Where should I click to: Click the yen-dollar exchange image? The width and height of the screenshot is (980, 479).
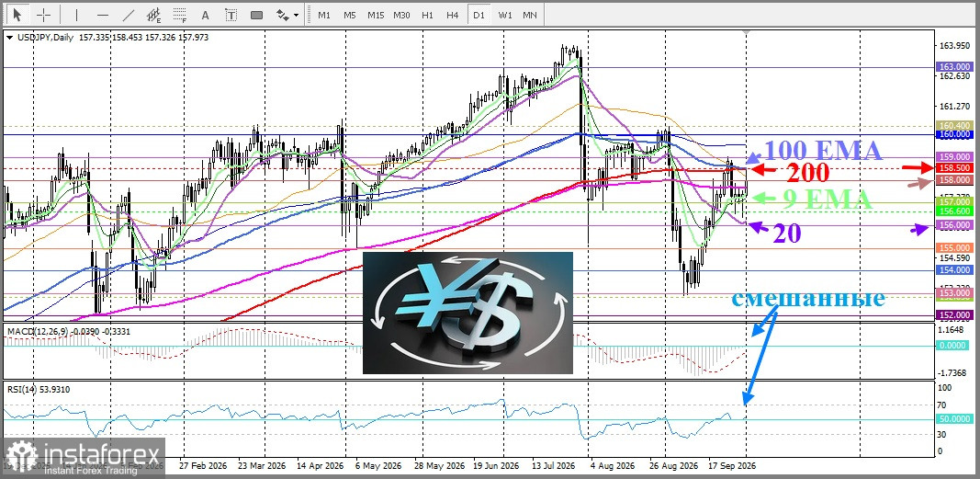467,313
